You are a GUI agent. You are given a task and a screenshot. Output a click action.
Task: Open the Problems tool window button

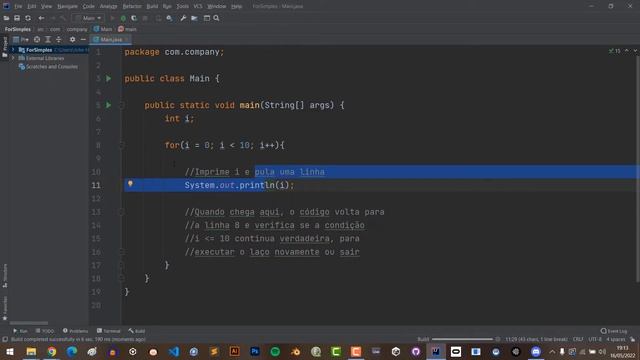point(76,331)
